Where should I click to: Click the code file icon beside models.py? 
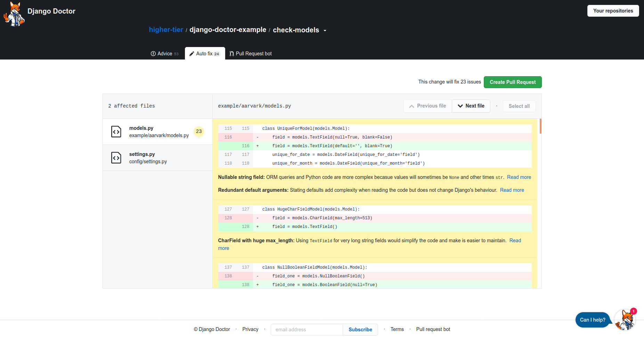116,132
